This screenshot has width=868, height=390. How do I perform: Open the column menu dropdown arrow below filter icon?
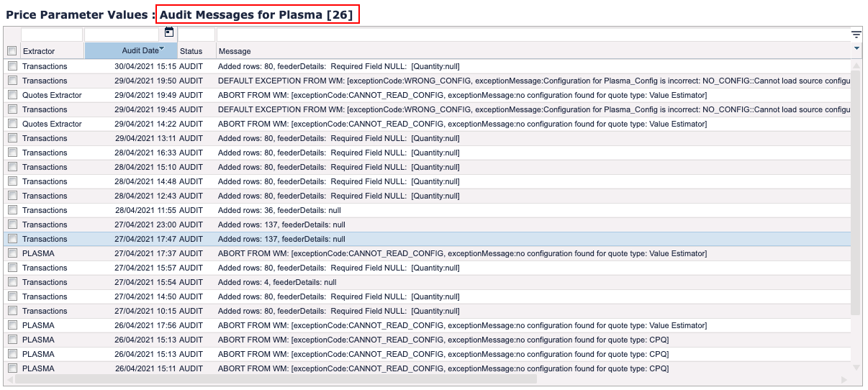tap(856, 48)
